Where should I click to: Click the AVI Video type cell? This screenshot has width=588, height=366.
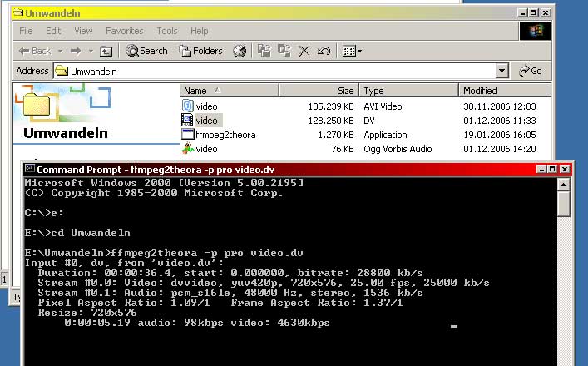click(x=383, y=106)
